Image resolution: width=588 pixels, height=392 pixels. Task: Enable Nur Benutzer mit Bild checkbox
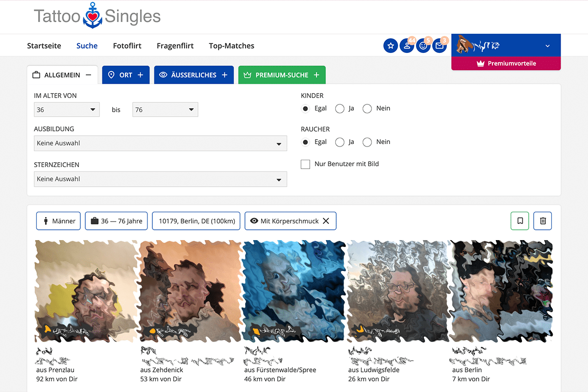click(305, 164)
